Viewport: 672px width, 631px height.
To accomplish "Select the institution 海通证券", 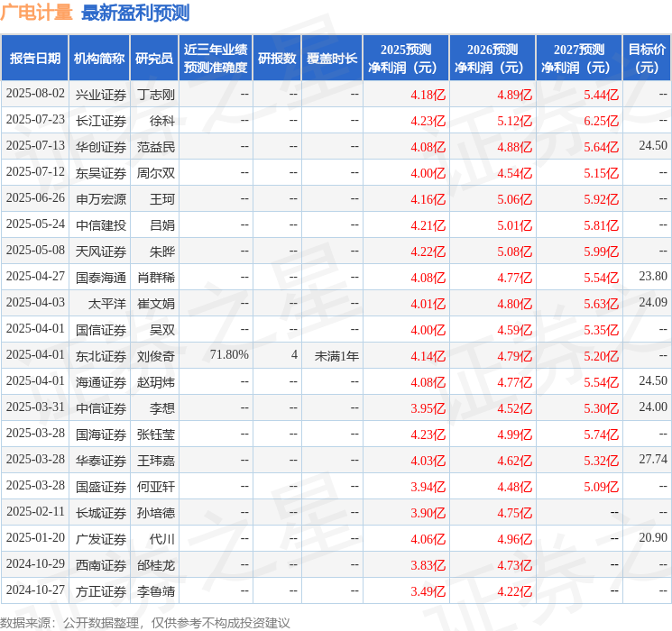I will tap(101, 382).
